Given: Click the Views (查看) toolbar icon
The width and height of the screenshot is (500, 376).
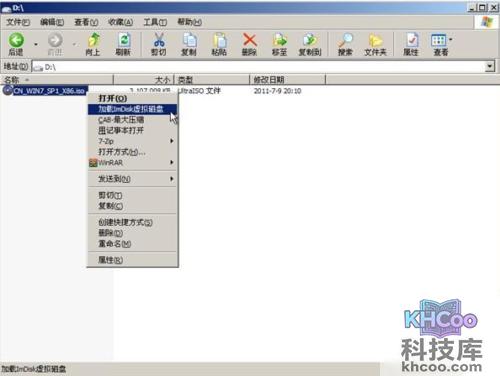Looking at the screenshot, I should [x=439, y=40].
